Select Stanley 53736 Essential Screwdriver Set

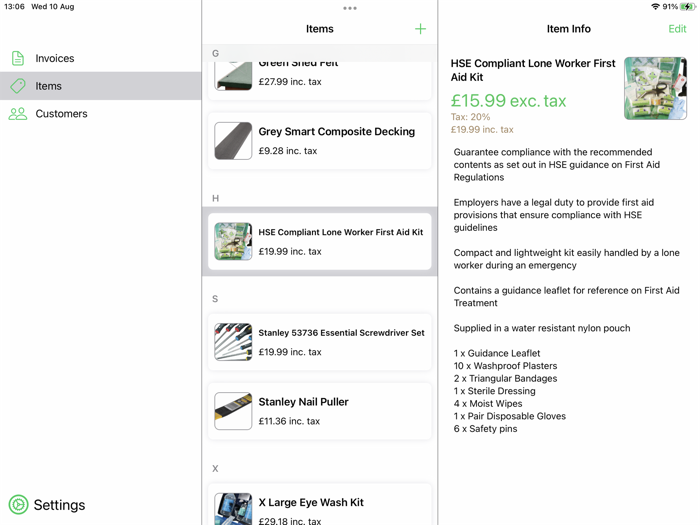341,341
